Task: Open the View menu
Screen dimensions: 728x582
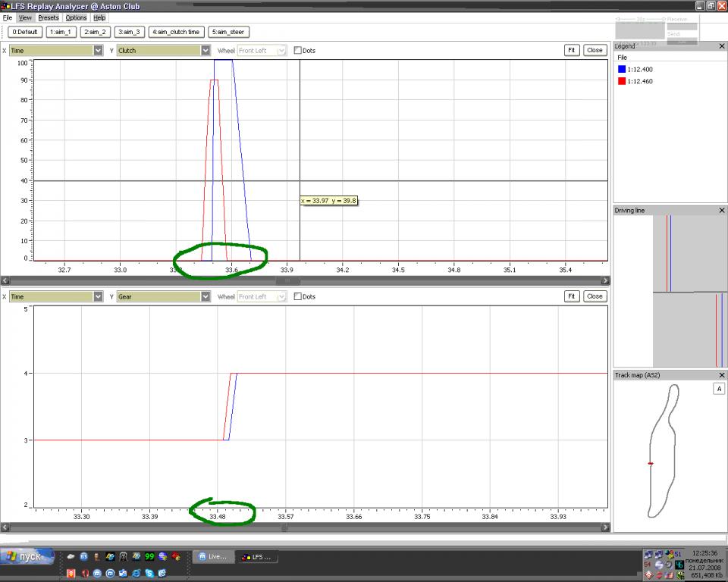Action: click(x=25, y=17)
